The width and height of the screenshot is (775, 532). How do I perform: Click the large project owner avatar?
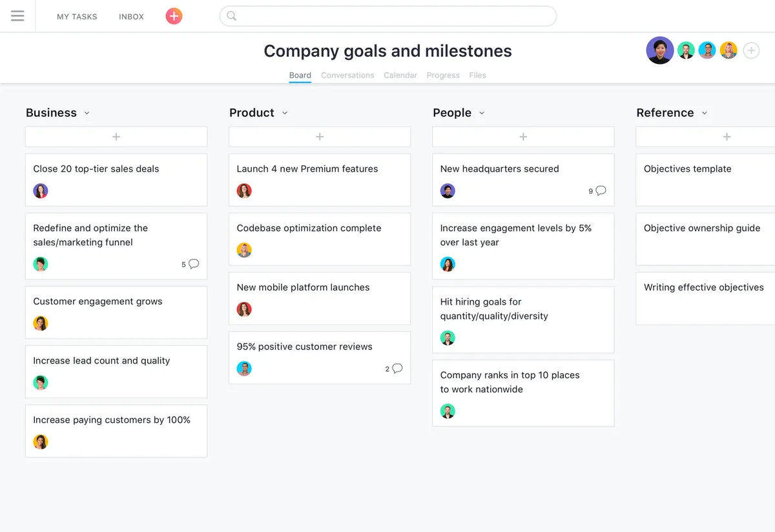pyautogui.click(x=660, y=50)
